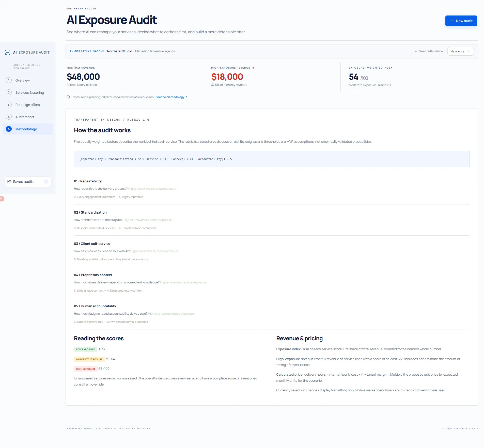Click the checkmark beside Saved on this device
The image size is (484, 448).
[416, 51]
